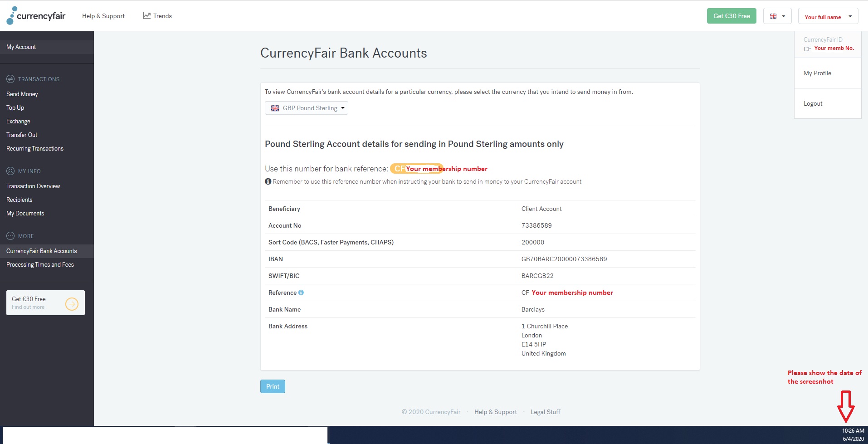The image size is (868, 444).
Task: Open Transaction Overview
Action: tap(33, 186)
